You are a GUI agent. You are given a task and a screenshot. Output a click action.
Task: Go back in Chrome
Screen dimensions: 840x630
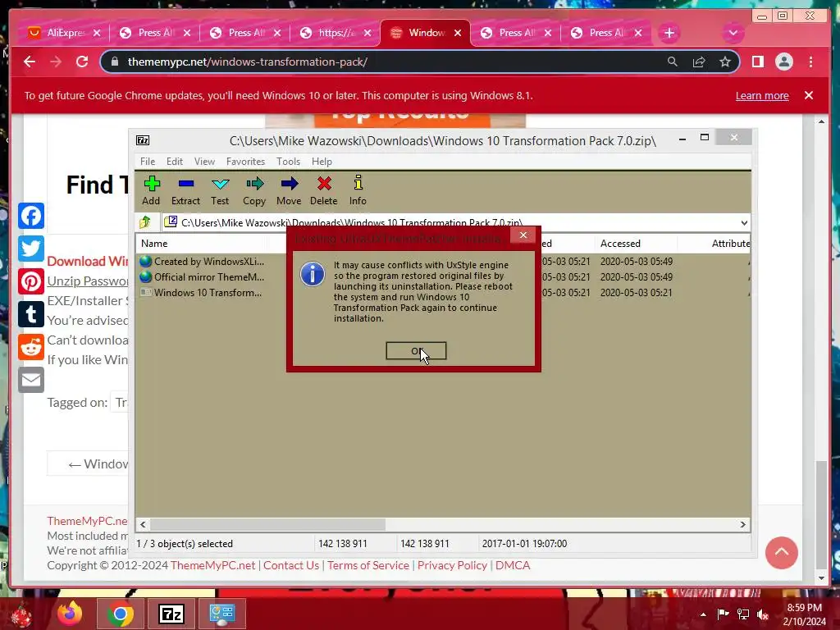coord(30,62)
